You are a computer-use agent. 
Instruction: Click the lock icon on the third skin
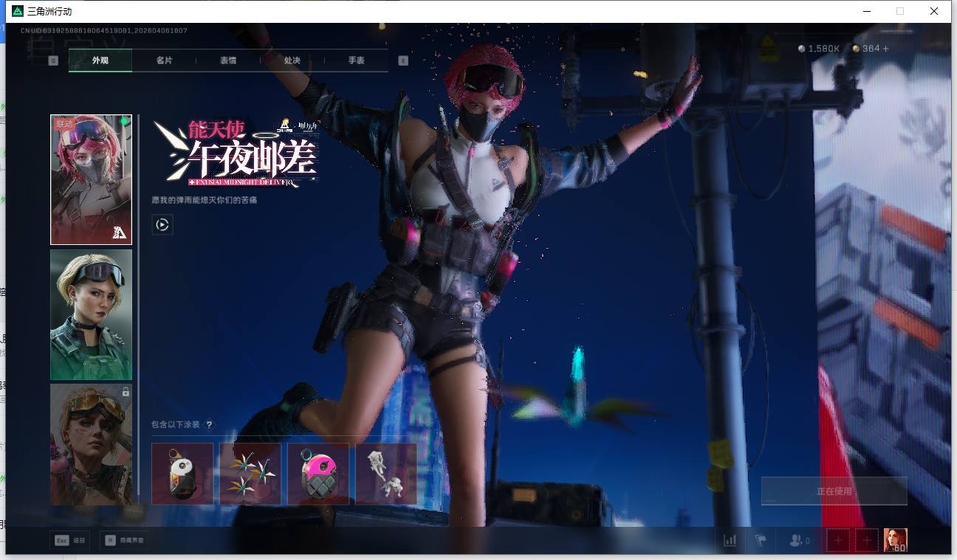(x=126, y=392)
